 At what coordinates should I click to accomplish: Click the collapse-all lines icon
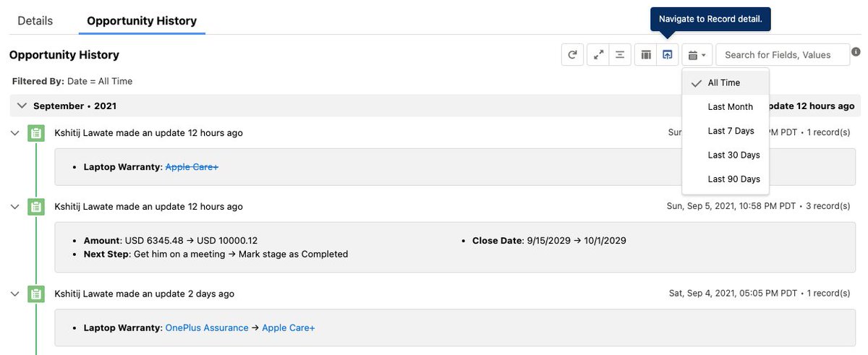[620, 55]
